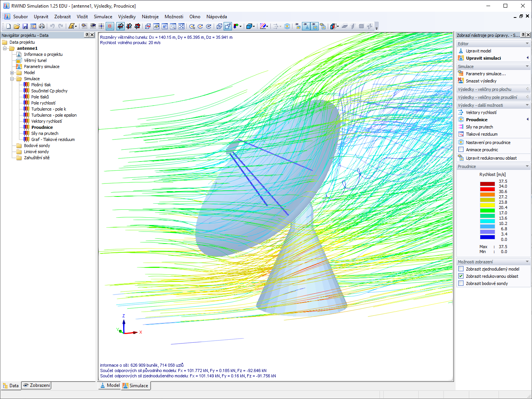Screen dimensions: 532x399
Task: Open Liniové sondy folder in navigator
Action: [x=37, y=152]
